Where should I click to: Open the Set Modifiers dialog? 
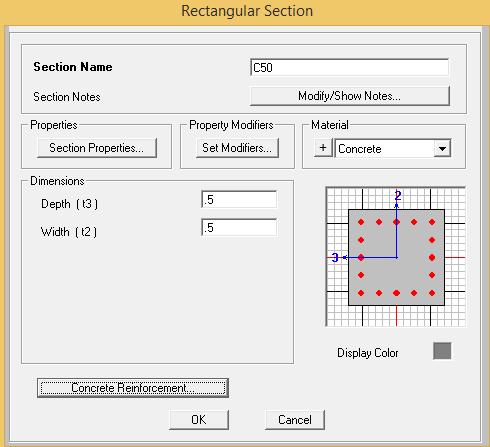click(237, 148)
